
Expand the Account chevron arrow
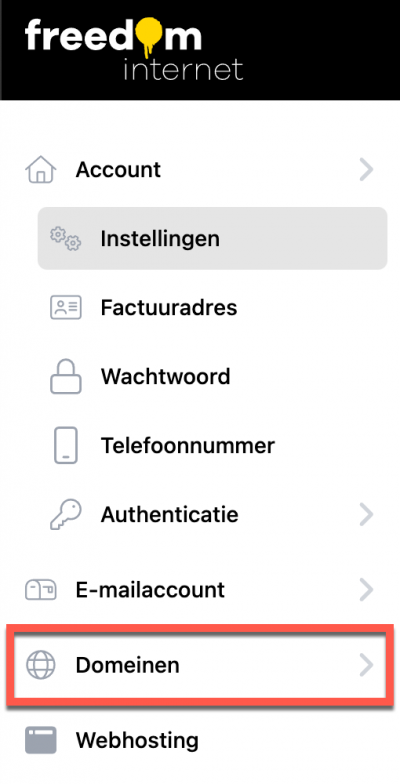[366, 170]
